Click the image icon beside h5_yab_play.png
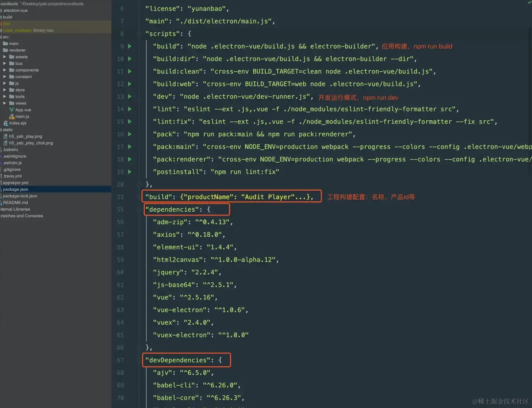 (6, 136)
